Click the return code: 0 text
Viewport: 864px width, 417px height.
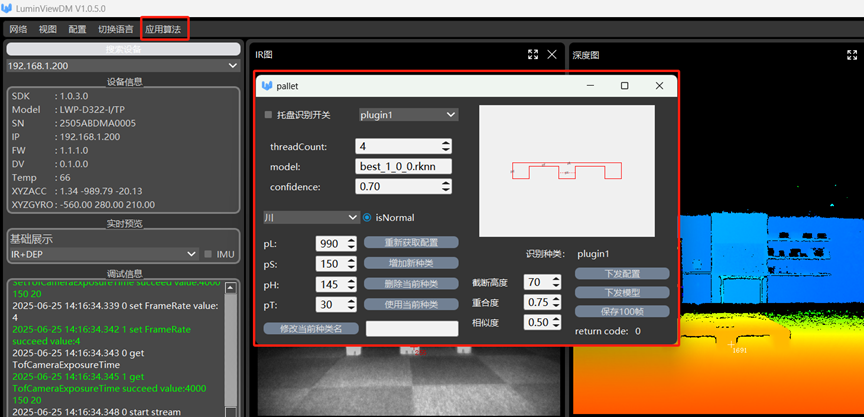608,331
